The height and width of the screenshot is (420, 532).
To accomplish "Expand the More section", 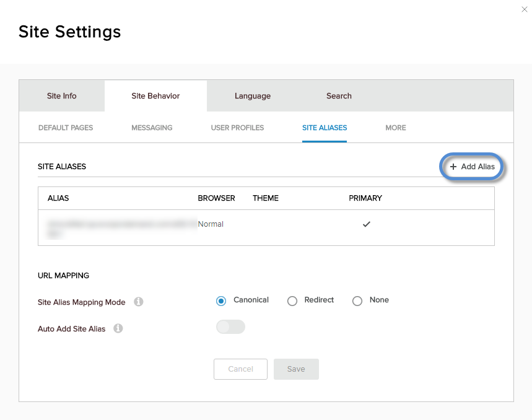I will tap(395, 128).
